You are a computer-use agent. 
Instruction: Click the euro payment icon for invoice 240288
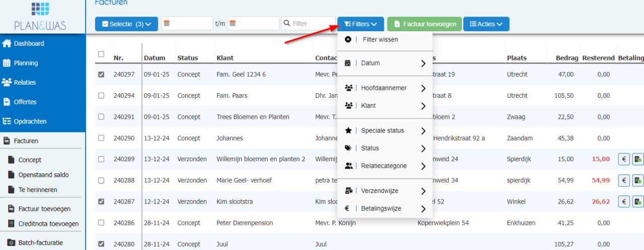click(x=624, y=180)
